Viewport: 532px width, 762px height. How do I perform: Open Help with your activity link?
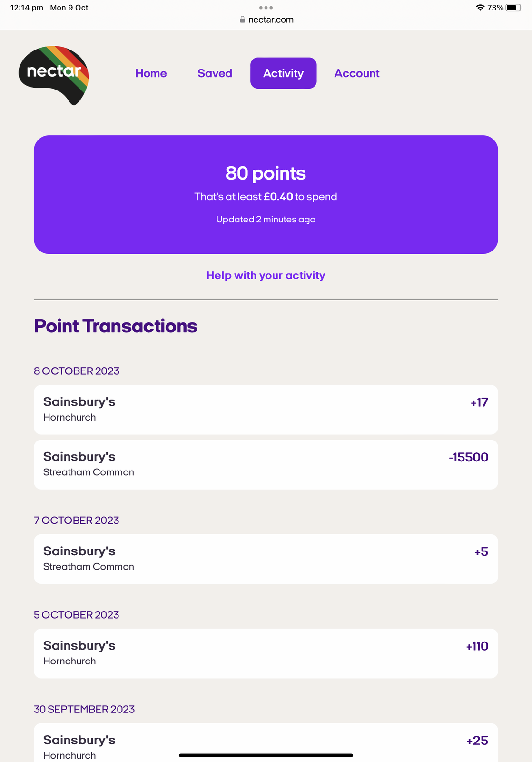click(266, 275)
